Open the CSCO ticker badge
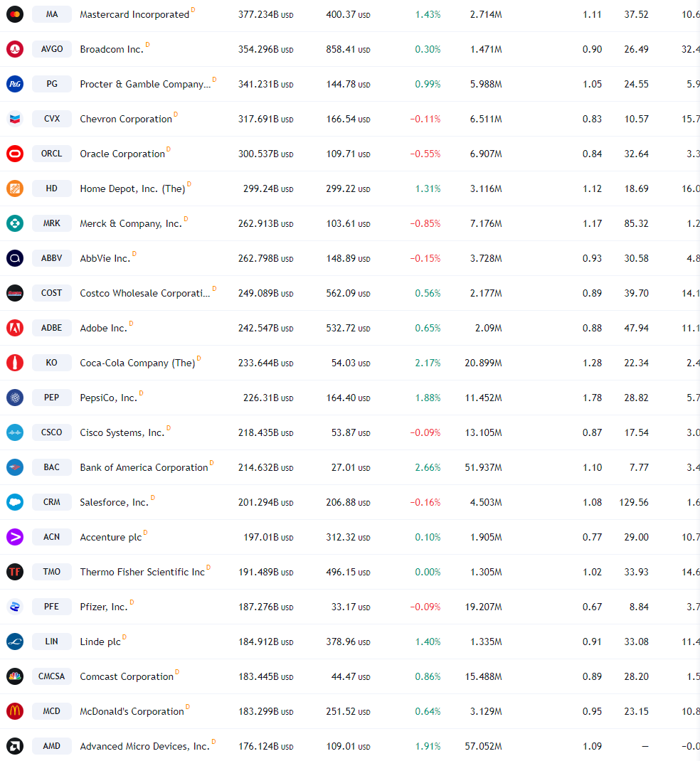 51,432
